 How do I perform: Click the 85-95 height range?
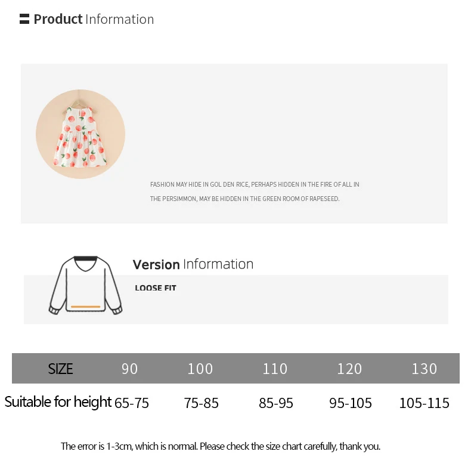click(x=276, y=403)
